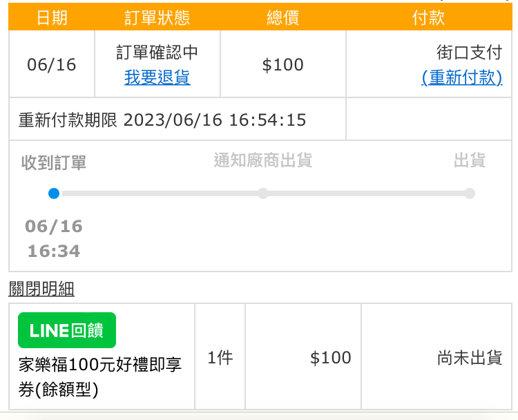
Task: Click the 重新付款期限 deadline text
Action: [162, 120]
